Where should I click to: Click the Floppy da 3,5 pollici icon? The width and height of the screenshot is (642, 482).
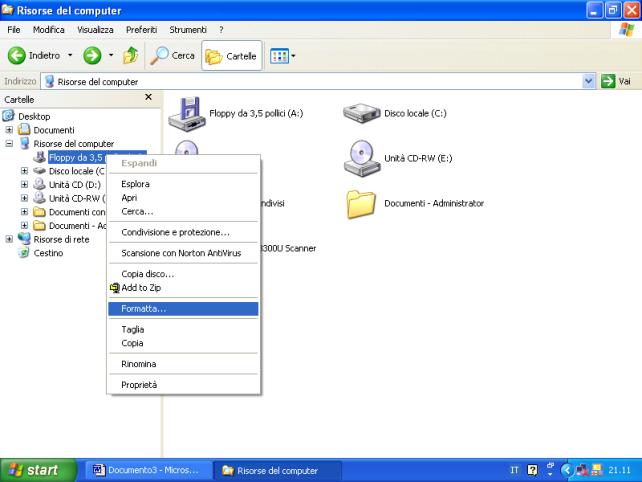[x=188, y=113]
